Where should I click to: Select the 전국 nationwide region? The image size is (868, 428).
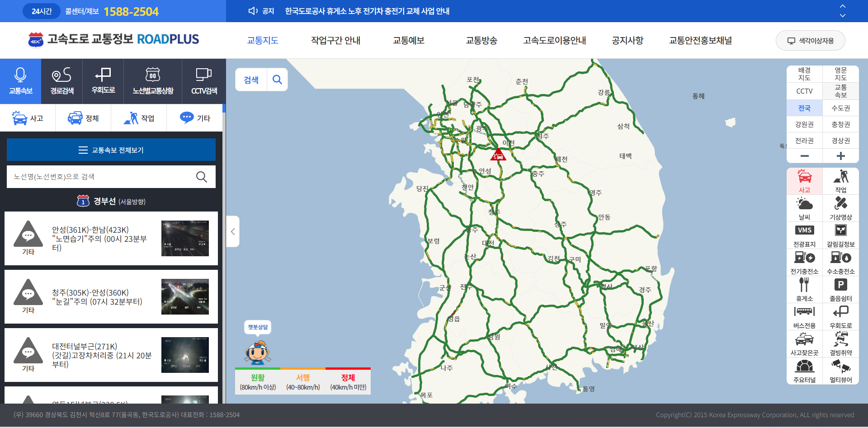click(804, 108)
